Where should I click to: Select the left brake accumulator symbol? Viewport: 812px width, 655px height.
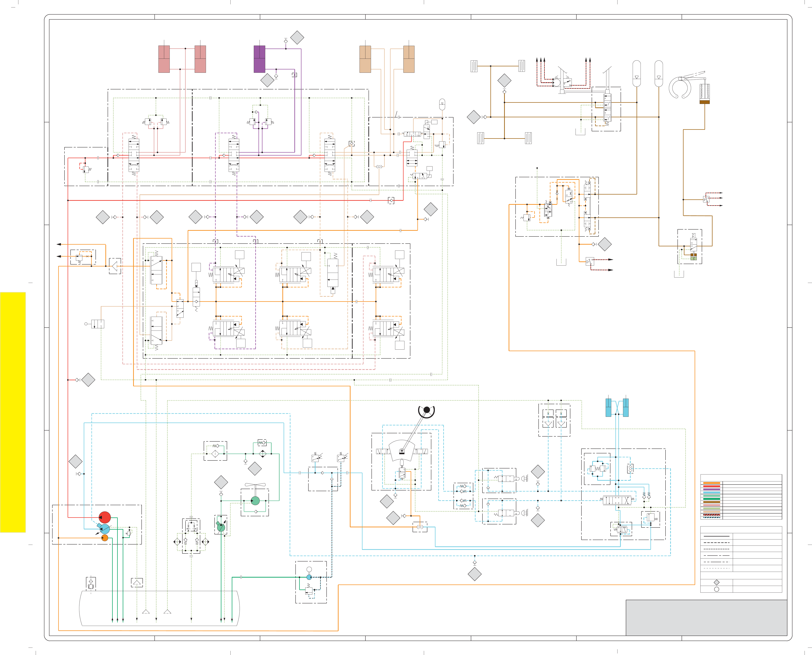[637, 73]
